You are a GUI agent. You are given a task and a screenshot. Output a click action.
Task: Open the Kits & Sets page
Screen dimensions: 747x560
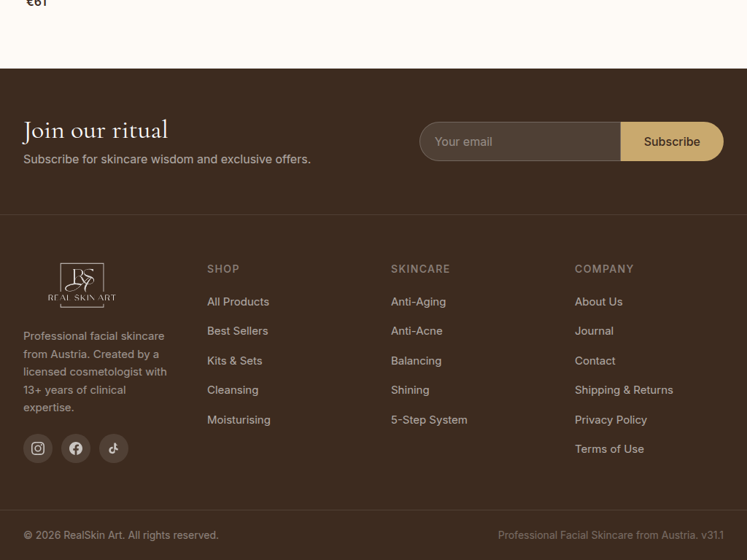pos(234,360)
